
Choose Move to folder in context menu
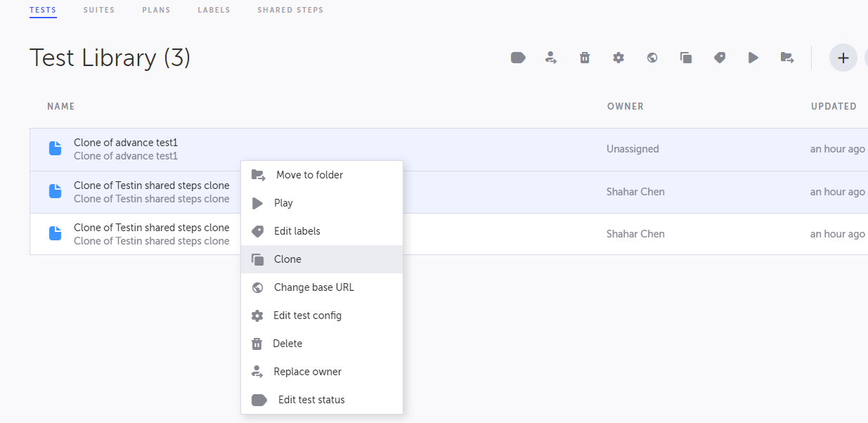(x=309, y=175)
